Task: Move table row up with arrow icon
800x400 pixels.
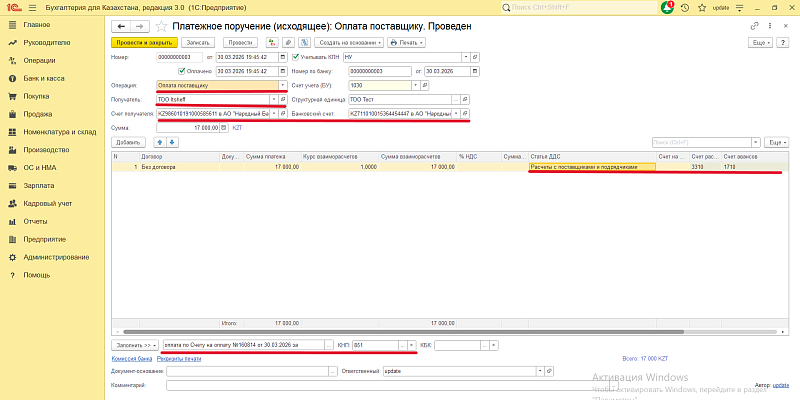Action: click(x=160, y=143)
